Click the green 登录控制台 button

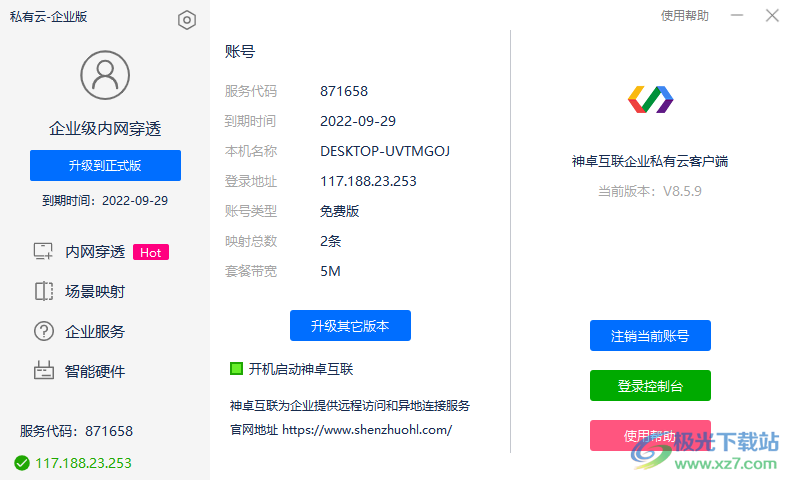(x=650, y=385)
